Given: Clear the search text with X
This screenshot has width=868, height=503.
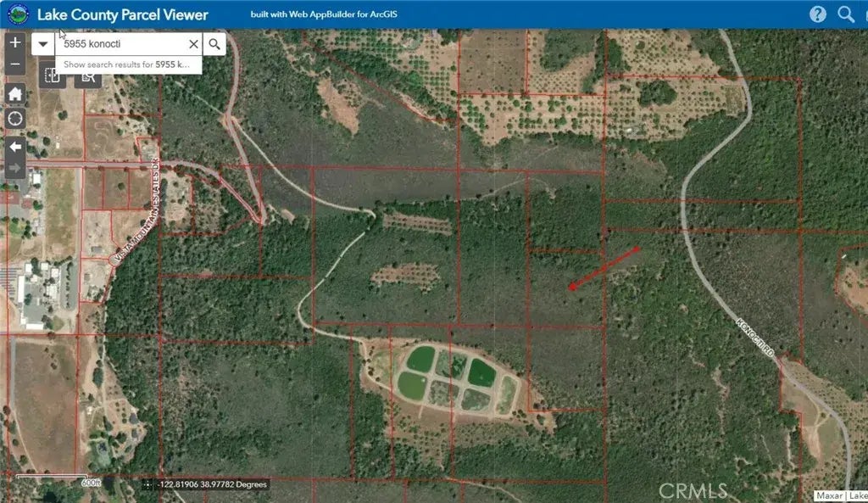Looking at the screenshot, I should (193, 44).
